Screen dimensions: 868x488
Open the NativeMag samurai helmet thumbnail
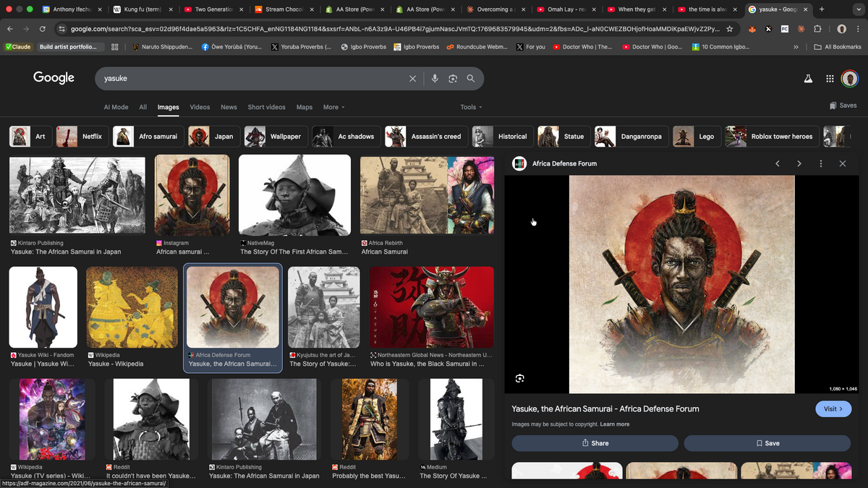(294, 194)
